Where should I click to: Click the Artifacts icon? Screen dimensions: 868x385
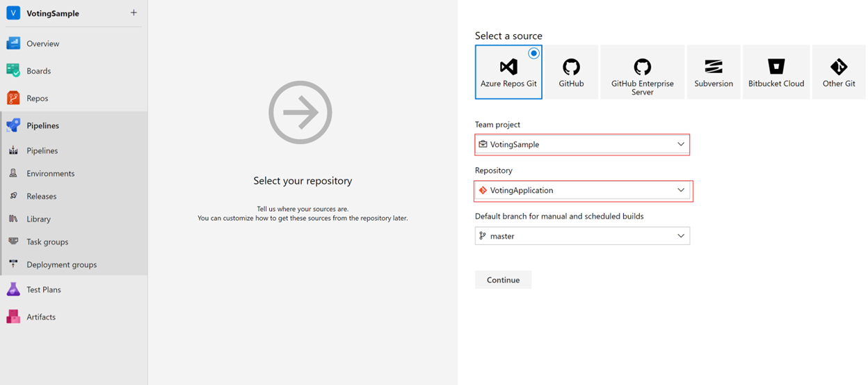[x=13, y=317]
